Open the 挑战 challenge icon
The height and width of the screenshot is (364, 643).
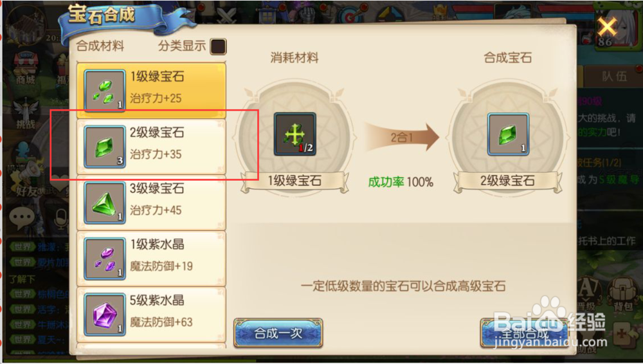[26, 114]
